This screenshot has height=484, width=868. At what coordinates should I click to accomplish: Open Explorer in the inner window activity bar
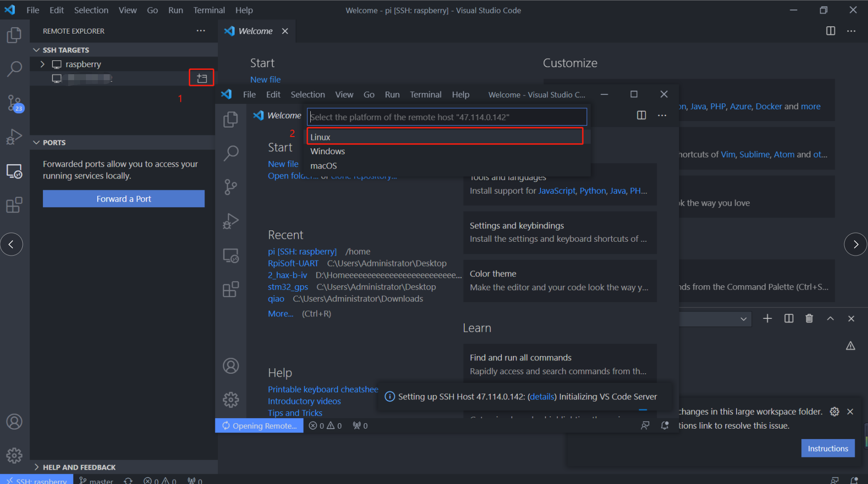coord(231,119)
